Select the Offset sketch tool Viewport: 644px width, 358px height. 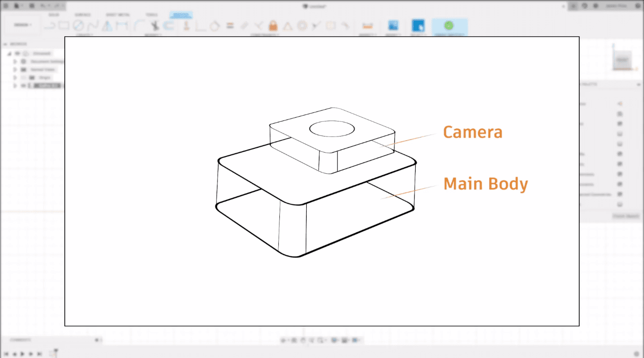pyautogui.click(x=168, y=25)
